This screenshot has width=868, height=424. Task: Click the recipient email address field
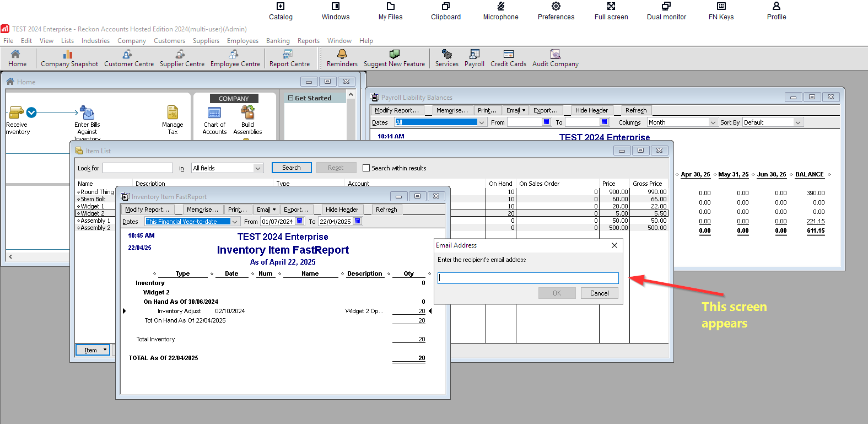tap(527, 278)
